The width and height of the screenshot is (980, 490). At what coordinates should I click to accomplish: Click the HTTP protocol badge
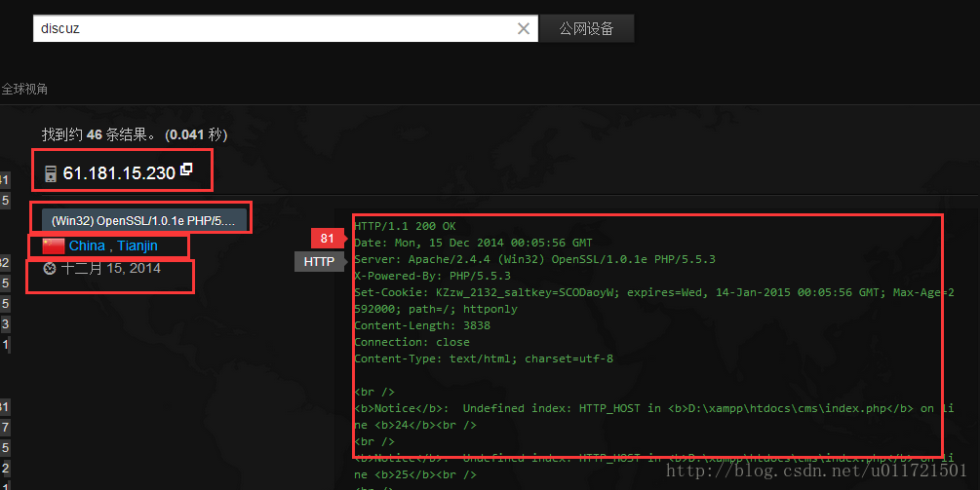(x=320, y=261)
